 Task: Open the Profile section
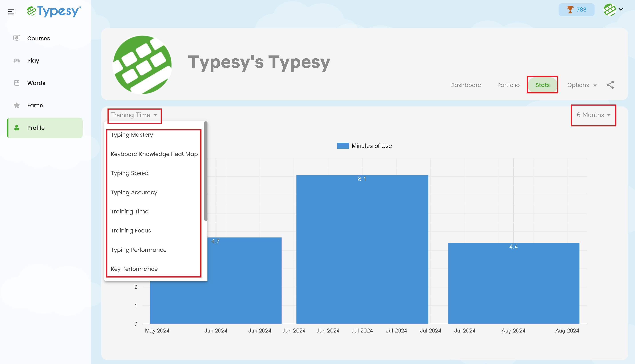[x=45, y=128]
